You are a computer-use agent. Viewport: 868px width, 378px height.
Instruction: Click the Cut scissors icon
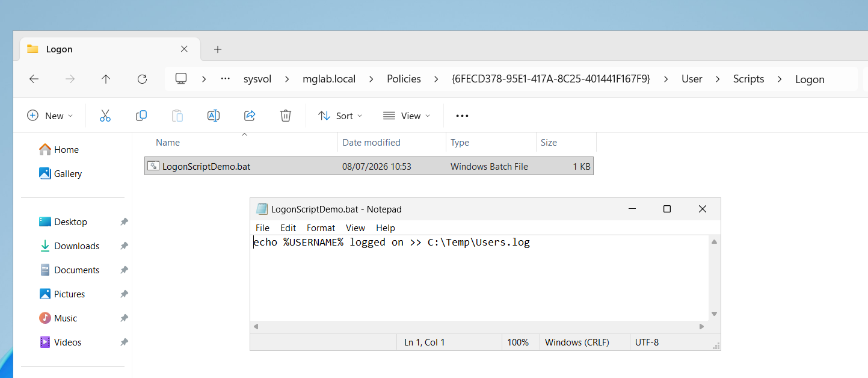pyautogui.click(x=105, y=116)
